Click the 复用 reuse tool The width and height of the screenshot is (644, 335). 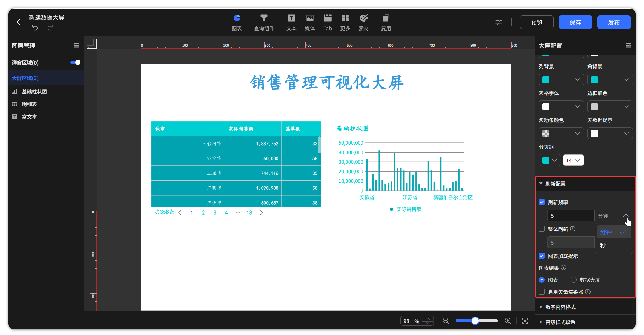click(x=386, y=22)
